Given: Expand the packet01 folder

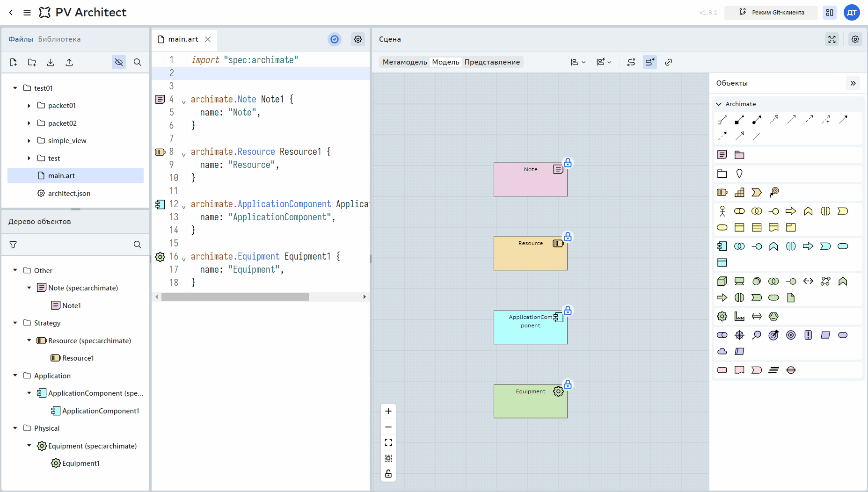Looking at the screenshot, I should pos(29,106).
